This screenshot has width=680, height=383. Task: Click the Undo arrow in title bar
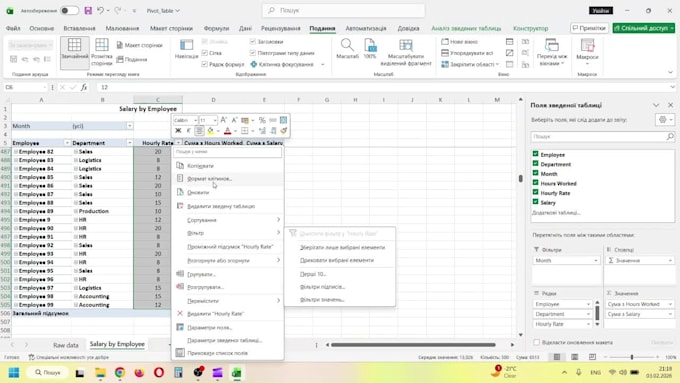(100, 10)
